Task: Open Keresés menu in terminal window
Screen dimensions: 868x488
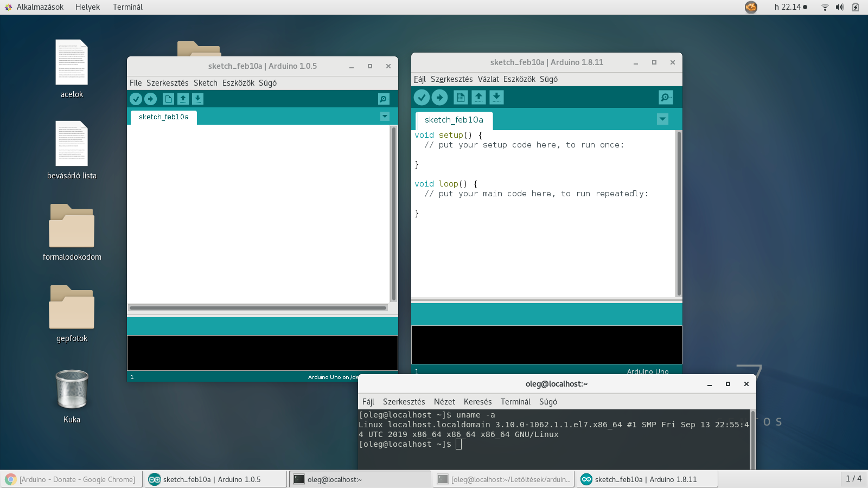Action: point(478,402)
